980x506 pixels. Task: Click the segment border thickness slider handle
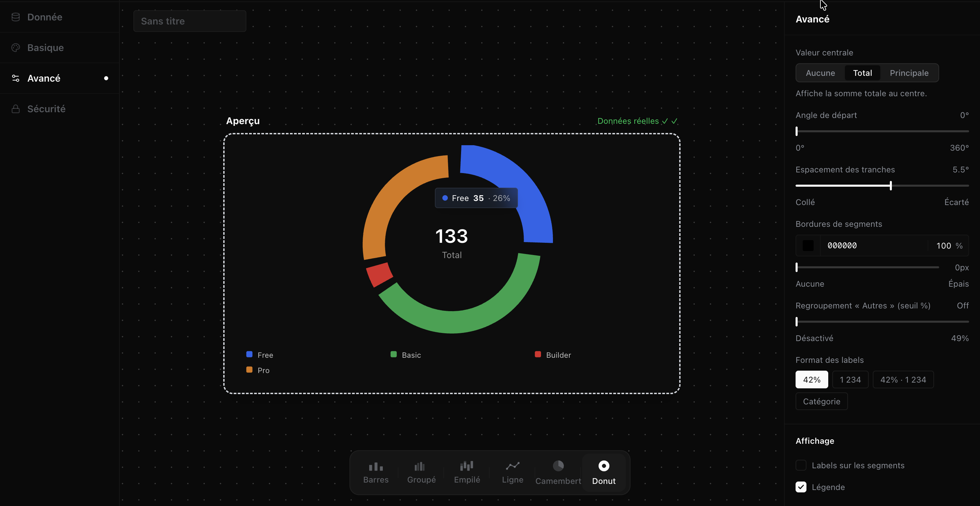(x=797, y=267)
